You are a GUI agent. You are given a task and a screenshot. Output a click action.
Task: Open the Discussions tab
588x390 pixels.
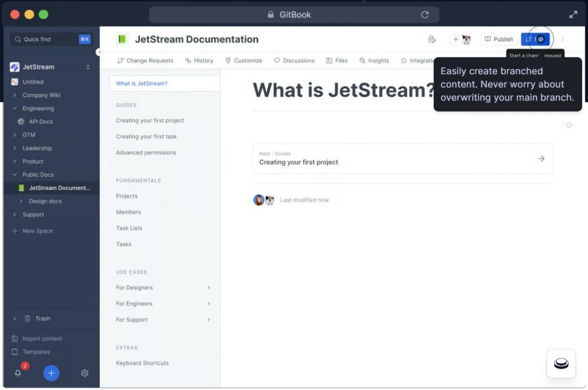coord(295,60)
